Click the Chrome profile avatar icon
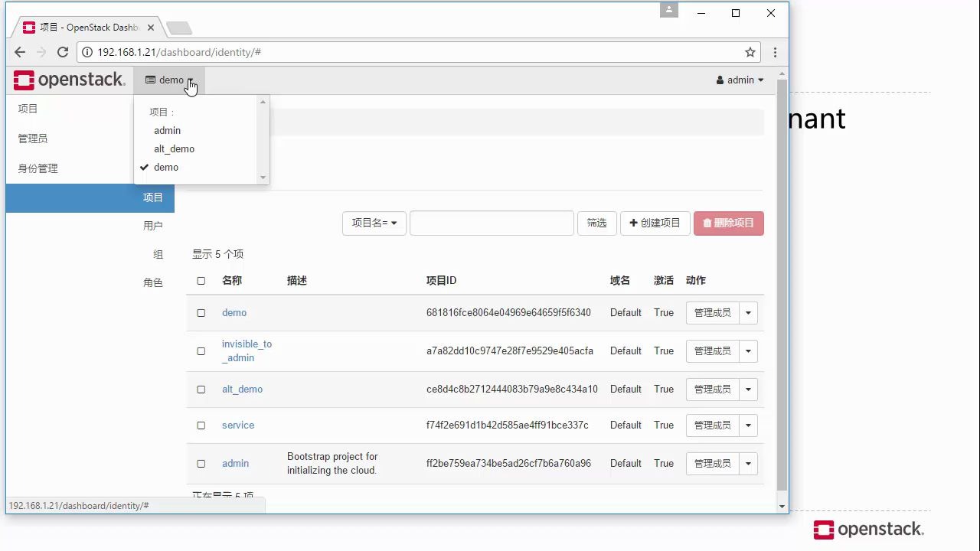Viewport: 980px width, 551px height. coord(669,10)
